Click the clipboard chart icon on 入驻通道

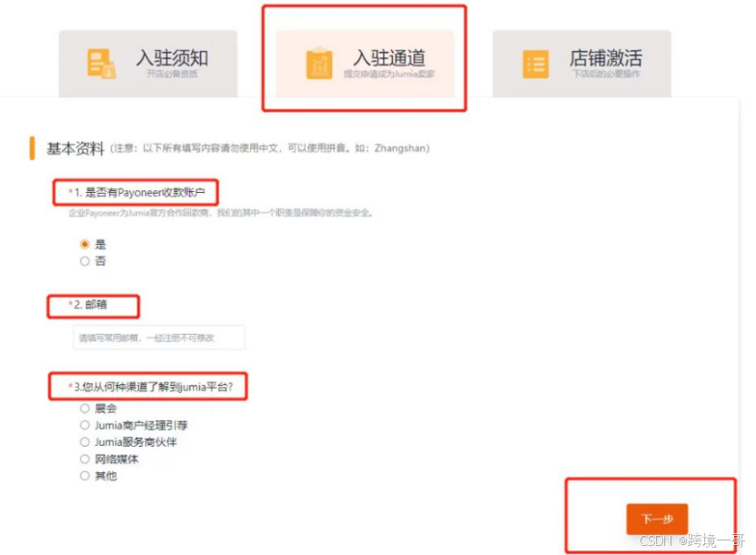point(318,64)
